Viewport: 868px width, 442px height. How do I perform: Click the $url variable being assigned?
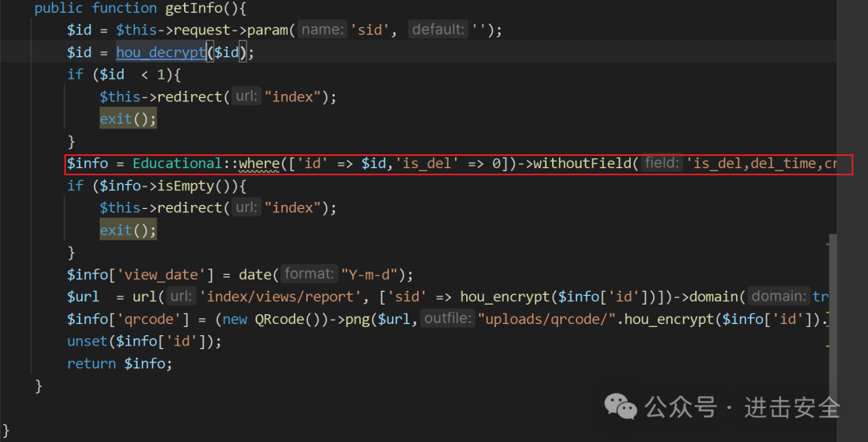click(83, 297)
